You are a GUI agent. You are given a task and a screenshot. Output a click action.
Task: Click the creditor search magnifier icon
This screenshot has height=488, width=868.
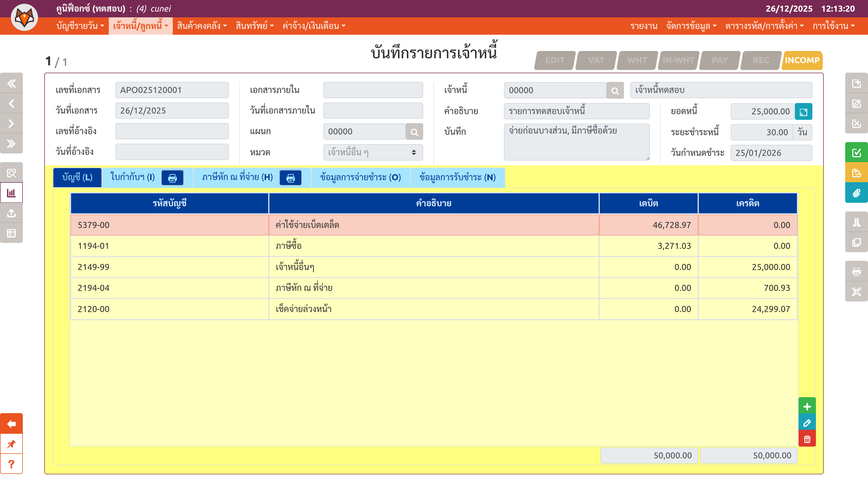[615, 91]
